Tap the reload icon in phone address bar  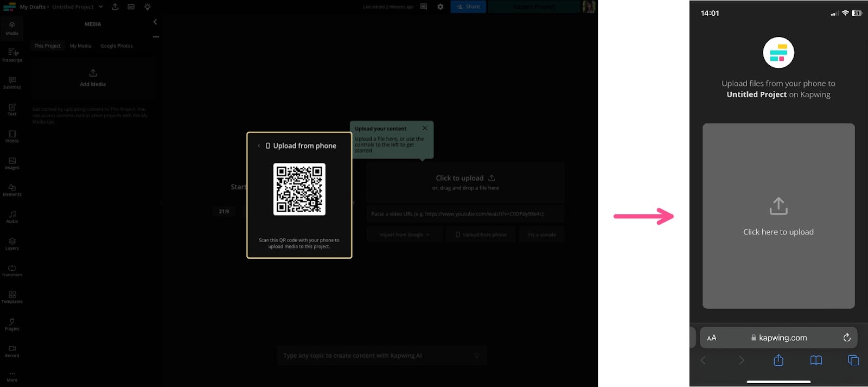click(846, 338)
